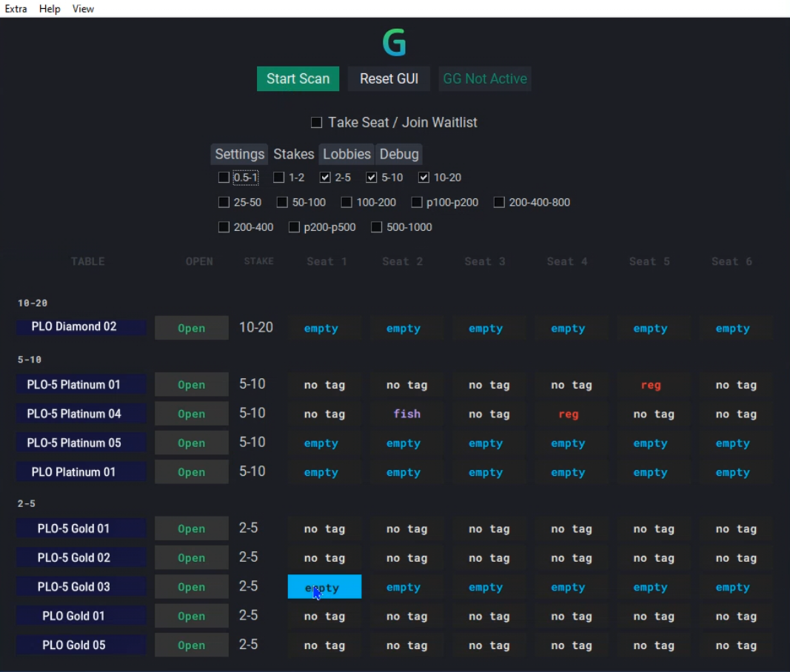Viewport: 790px width, 672px height.
Task: Click the empty Seat 1 on PLO-5 Gold 03
Action: [324, 586]
